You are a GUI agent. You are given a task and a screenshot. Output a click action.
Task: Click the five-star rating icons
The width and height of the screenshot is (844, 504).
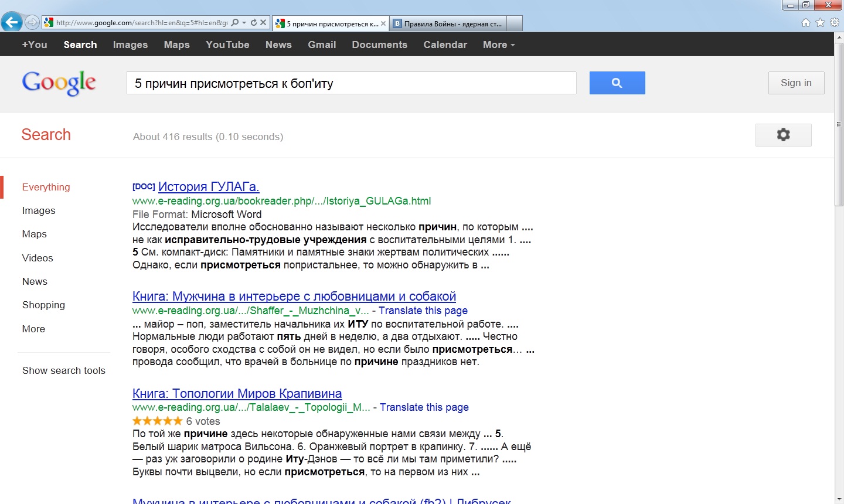(x=158, y=421)
